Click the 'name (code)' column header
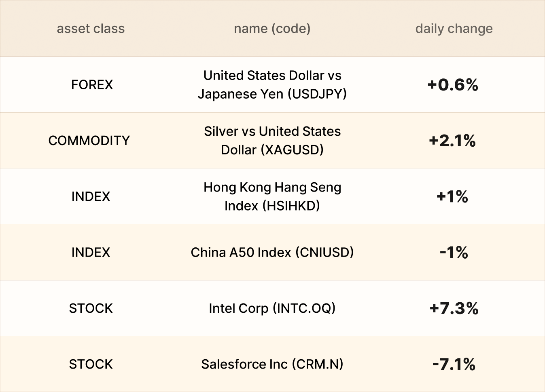The height and width of the screenshot is (392, 545). [x=272, y=29]
